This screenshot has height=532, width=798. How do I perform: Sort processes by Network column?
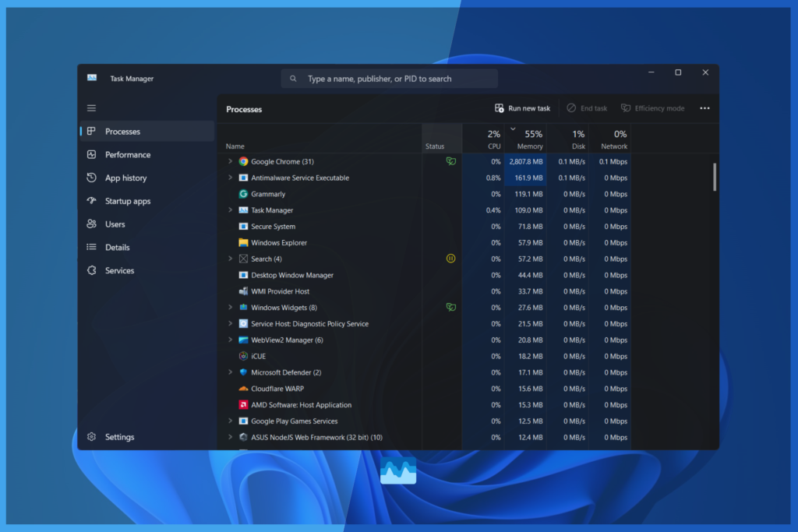610,139
